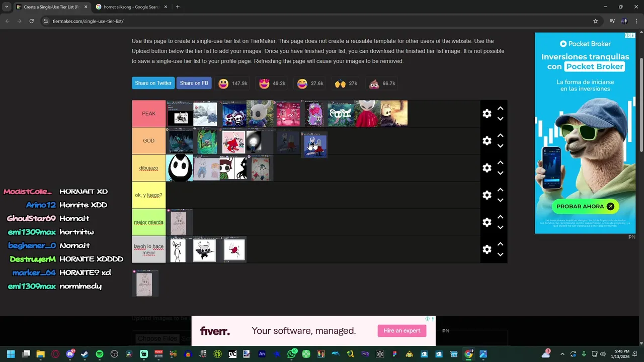Select the sketch image in 'mejor mierda' row
The width and height of the screenshot is (644, 362).
179,222
